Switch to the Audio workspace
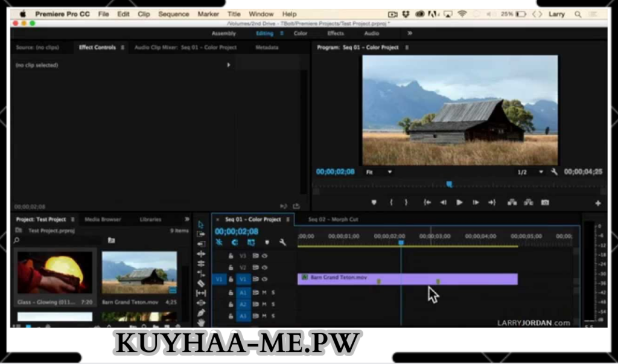The width and height of the screenshot is (618, 364). [x=371, y=34]
